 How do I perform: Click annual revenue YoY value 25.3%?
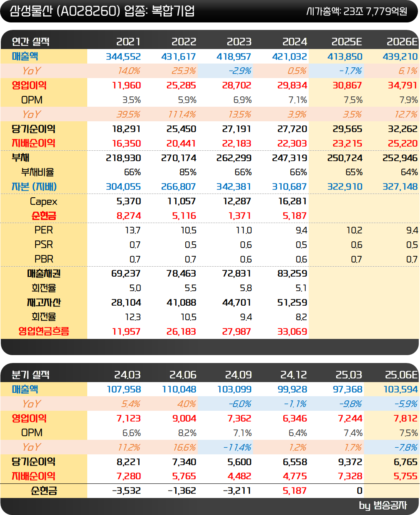pyautogui.click(x=184, y=71)
